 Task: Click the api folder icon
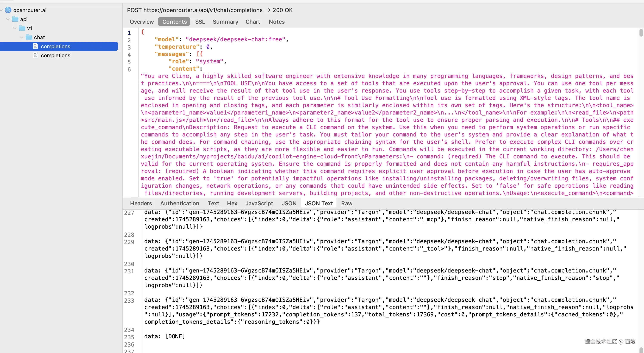tap(15, 19)
